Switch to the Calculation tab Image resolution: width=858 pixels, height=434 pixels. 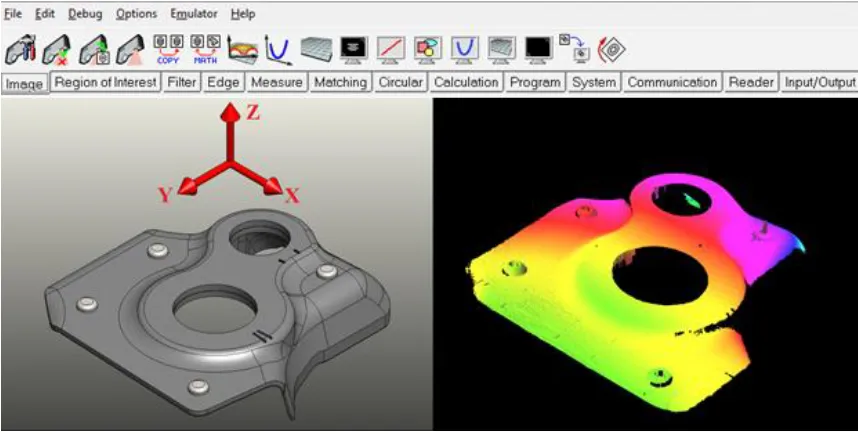[x=466, y=82]
